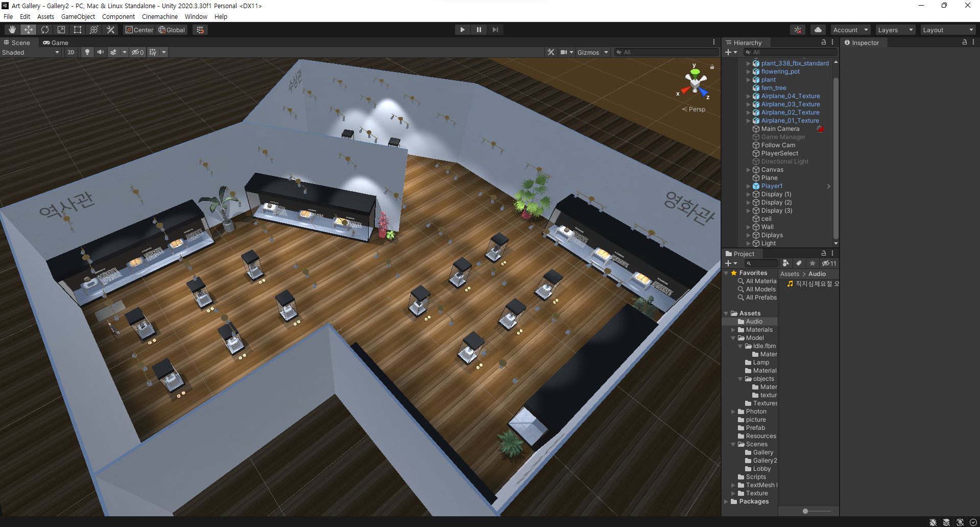
Task: Select the Hand tool
Action: click(12, 30)
